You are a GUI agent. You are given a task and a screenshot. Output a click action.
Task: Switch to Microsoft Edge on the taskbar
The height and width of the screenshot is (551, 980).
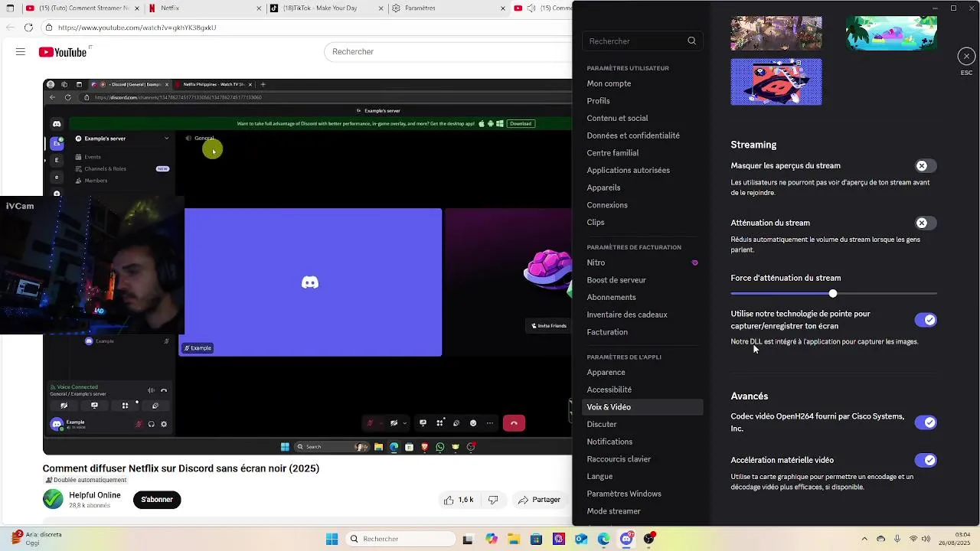click(604, 540)
